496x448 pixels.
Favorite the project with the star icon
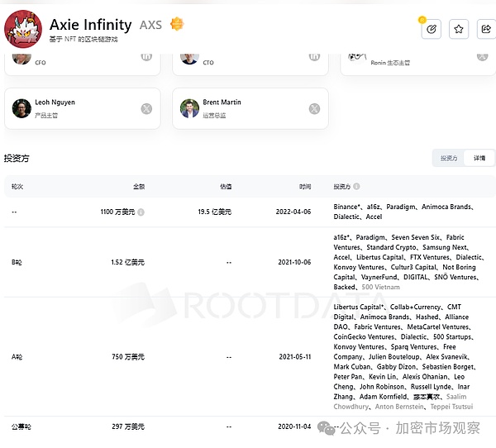coord(459,29)
